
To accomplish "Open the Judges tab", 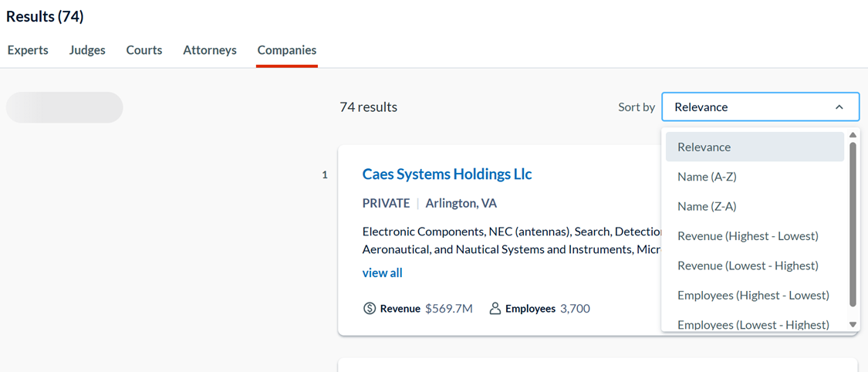I will 87,50.
